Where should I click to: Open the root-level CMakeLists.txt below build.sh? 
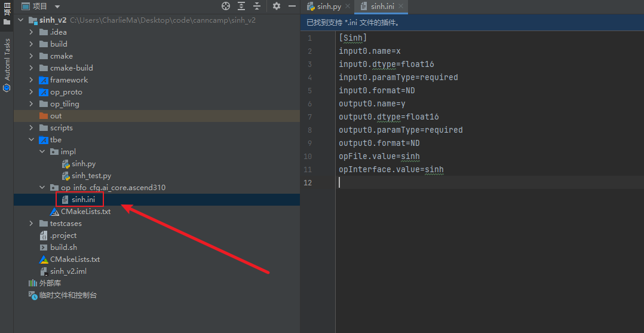[x=75, y=259]
